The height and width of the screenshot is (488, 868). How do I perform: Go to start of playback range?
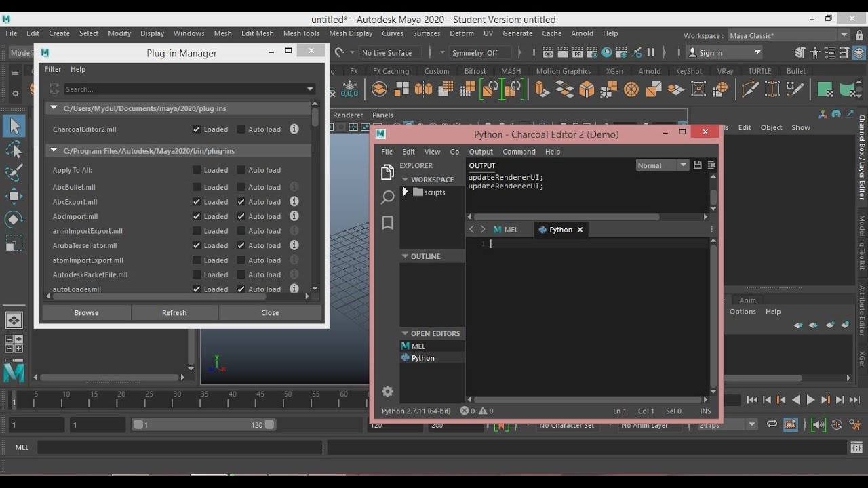(x=752, y=400)
